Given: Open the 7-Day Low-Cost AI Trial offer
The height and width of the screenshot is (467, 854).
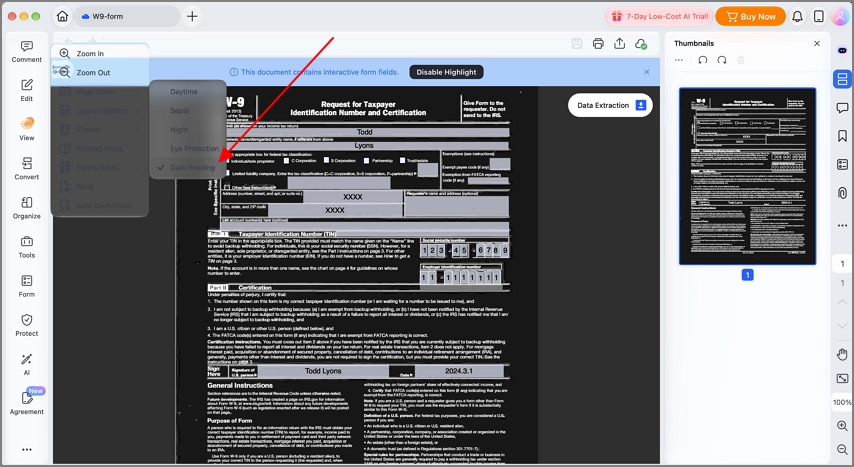Looking at the screenshot, I should [x=659, y=16].
